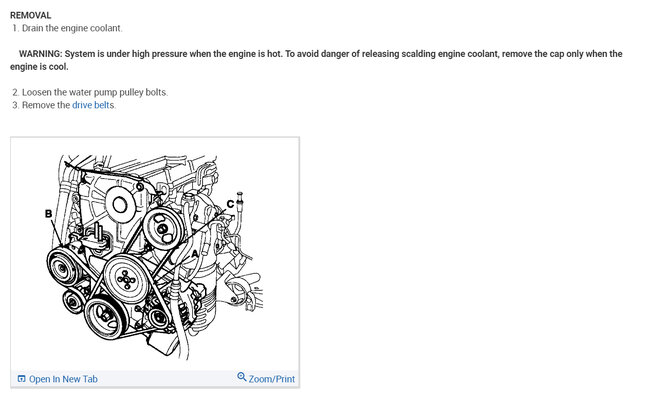Viewport: 650px width, 408px height.
Task: Click the round cap at top of diagram
Action: coord(120,205)
